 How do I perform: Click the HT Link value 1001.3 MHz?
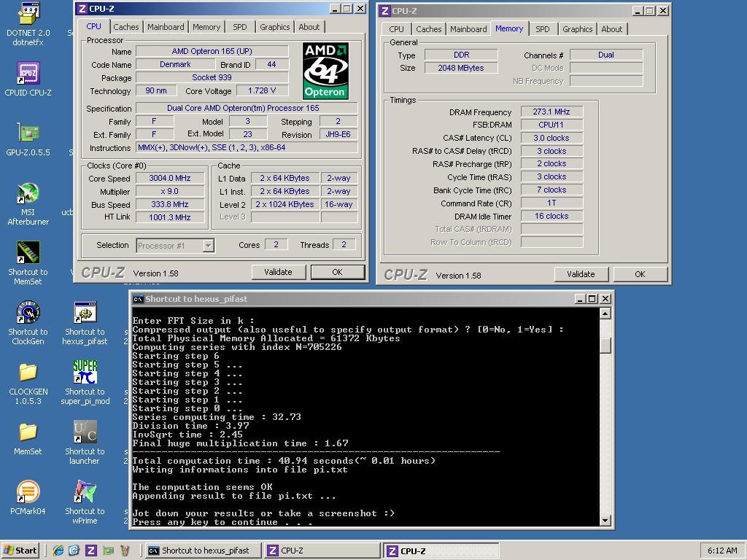click(170, 217)
